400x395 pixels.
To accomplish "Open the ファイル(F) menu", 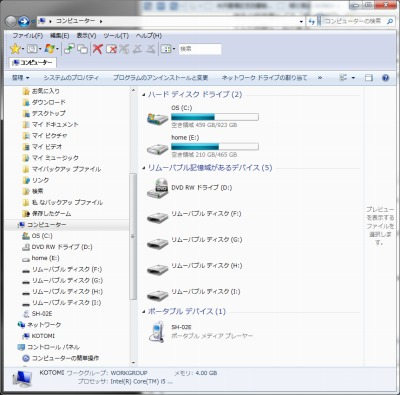I will point(28,36).
